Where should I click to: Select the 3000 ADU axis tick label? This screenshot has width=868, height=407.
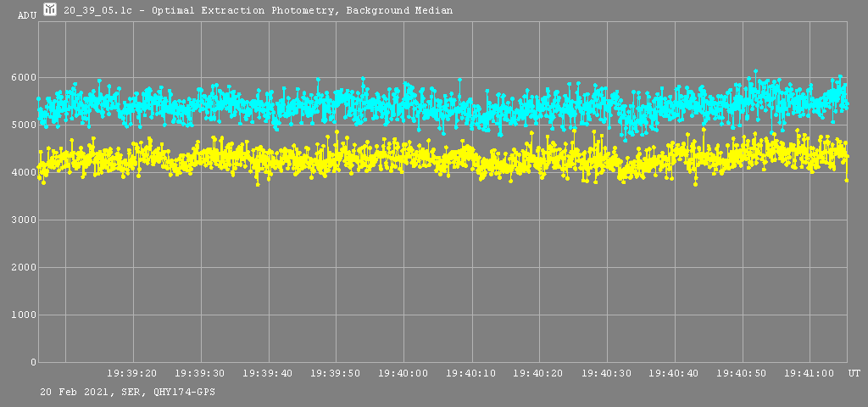point(23,220)
